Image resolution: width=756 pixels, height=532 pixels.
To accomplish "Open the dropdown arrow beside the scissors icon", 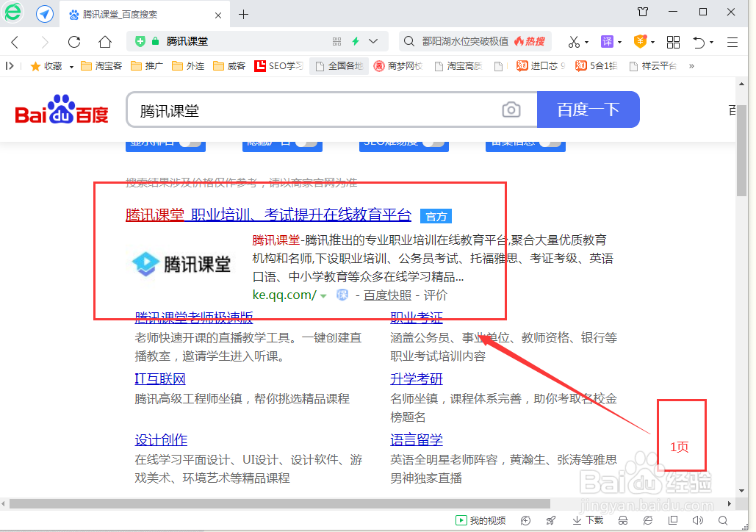I will 586,43.
